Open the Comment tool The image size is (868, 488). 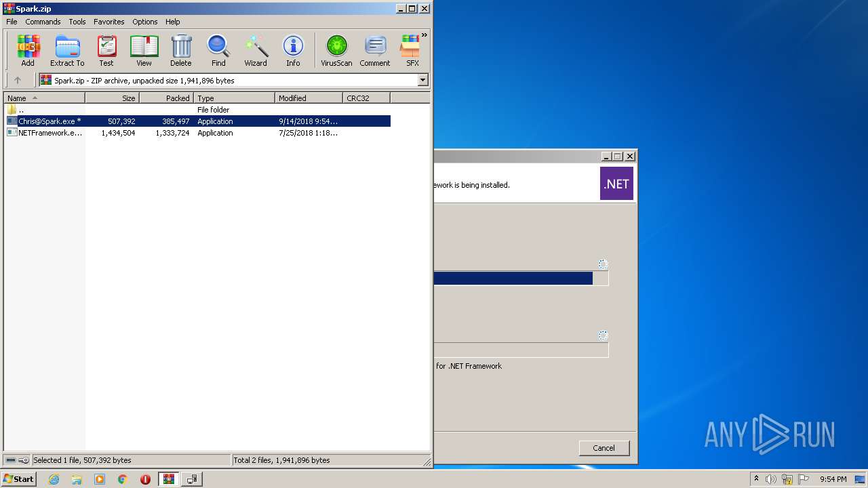coord(375,51)
